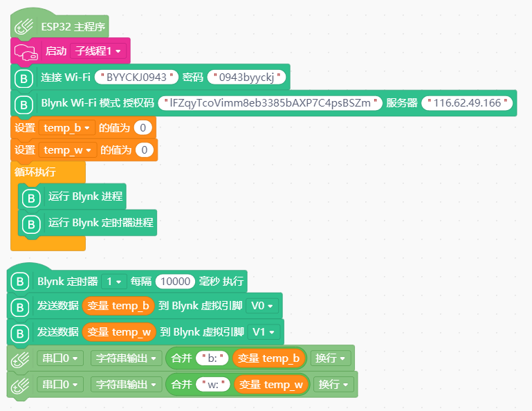This screenshot has height=411, width=532.
Task: Click the 连接 Wi-Fi label
Action: (66, 77)
